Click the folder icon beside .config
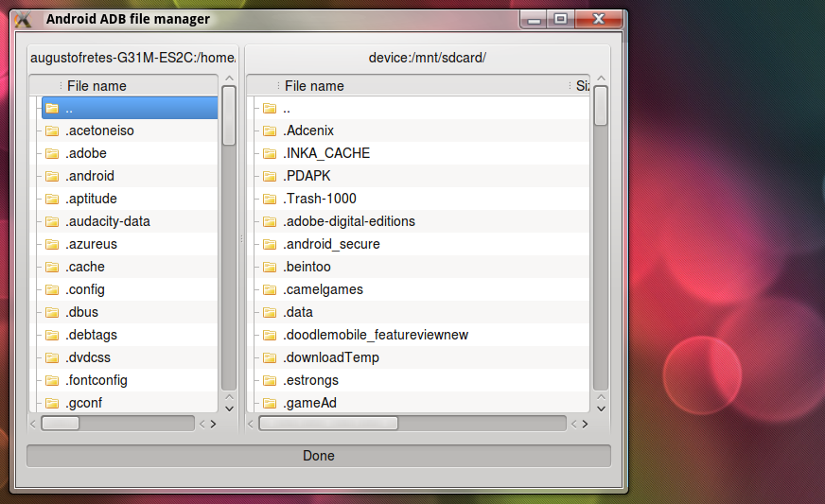825x504 pixels. pyautogui.click(x=51, y=290)
